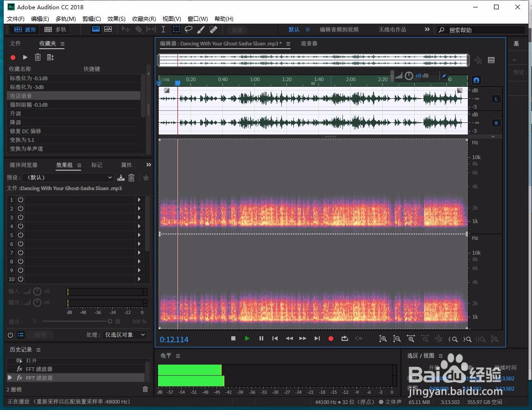This screenshot has width=532, height=410.
Task: Expand more workspaces chevron
Action: 427,29
